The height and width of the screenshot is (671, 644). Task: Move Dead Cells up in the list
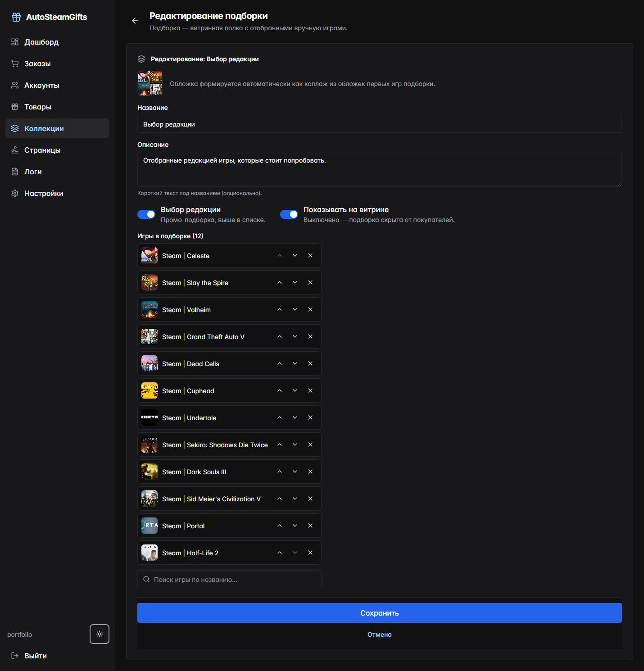coord(280,363)
